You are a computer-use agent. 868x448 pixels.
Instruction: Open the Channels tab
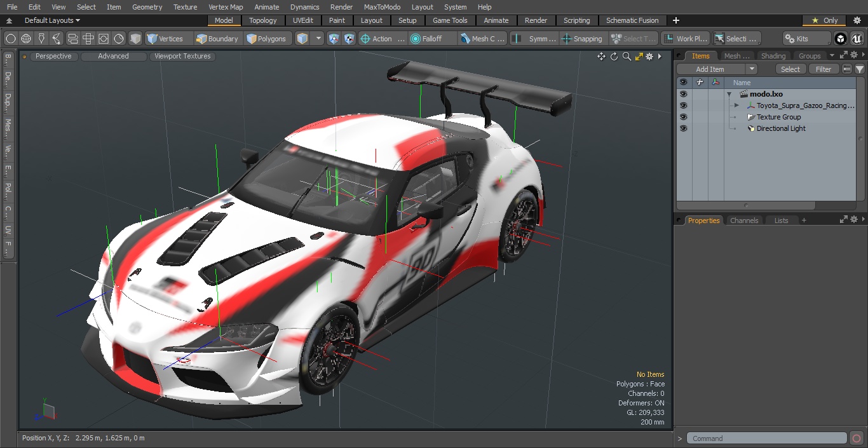(x=744, y=221)
